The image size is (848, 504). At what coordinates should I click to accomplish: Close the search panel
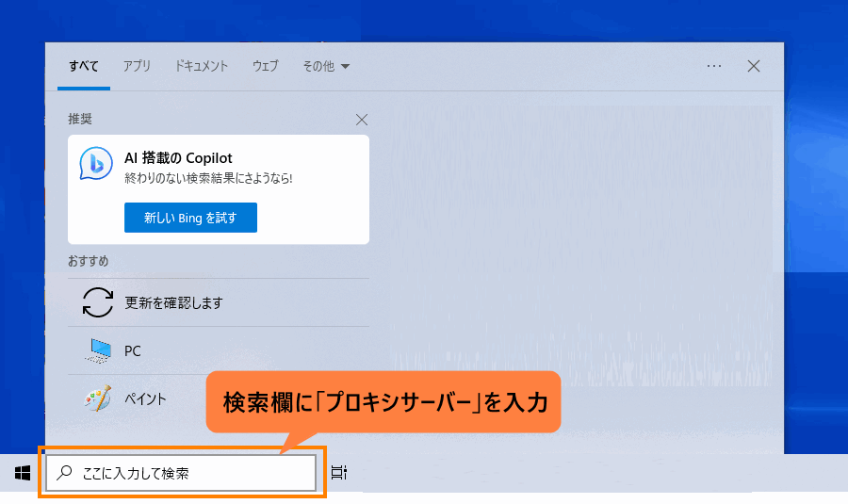tap(754, 66)
